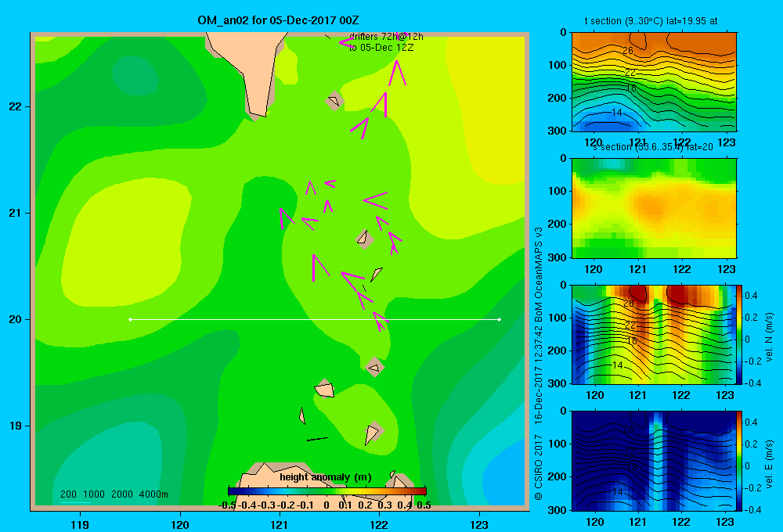The height and width of the screenshot is (532, 783).
Task: Click the 't section (9..30°C) lat=19.95 at' title
Action: (x=651, y=21)
